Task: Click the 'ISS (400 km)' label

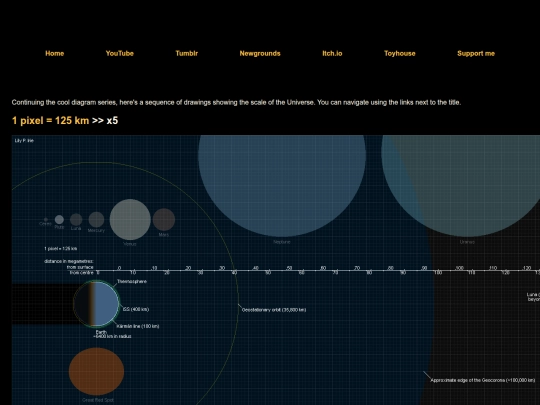Action: pyautogui.click(x=136, y=309)
